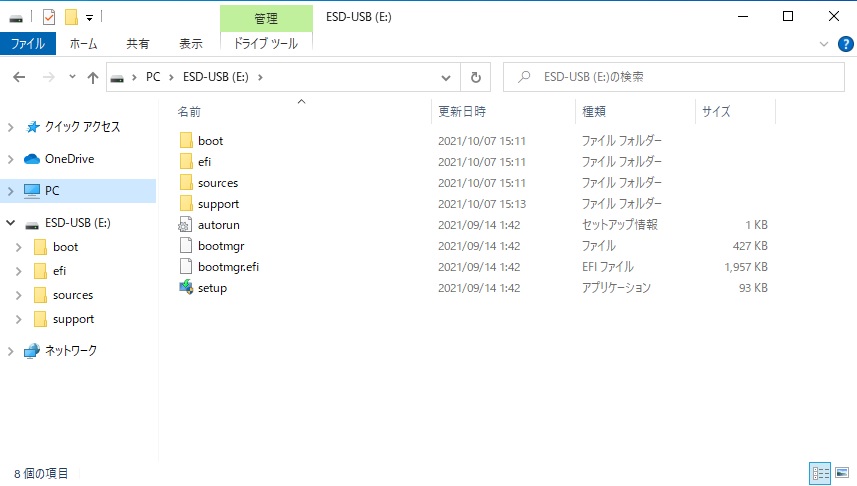Screen dimensions: 857x486
Task: Expand the ribbon with the chevron
Action: 824,44
